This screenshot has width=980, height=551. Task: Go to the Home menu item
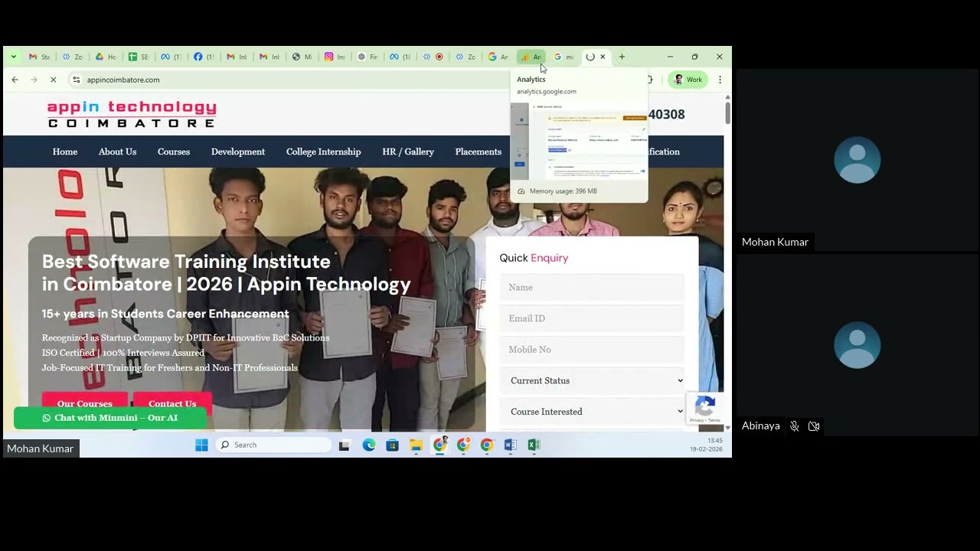tap(65, 152)
